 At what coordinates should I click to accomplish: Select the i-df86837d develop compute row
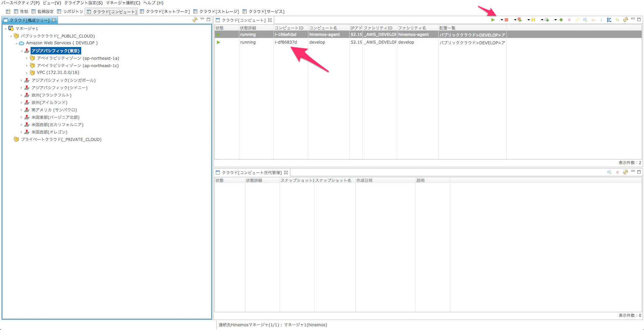[x=428, y=42]
